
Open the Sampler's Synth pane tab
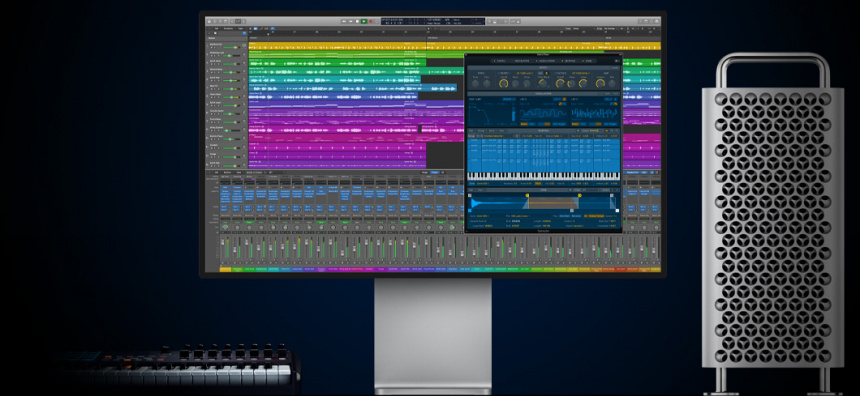(x=500, y=61)
